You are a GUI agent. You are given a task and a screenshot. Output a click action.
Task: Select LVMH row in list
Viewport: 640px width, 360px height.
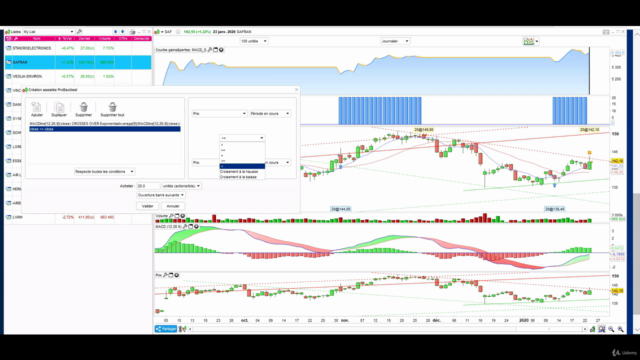pyautogui.click(x=78, y=217)
